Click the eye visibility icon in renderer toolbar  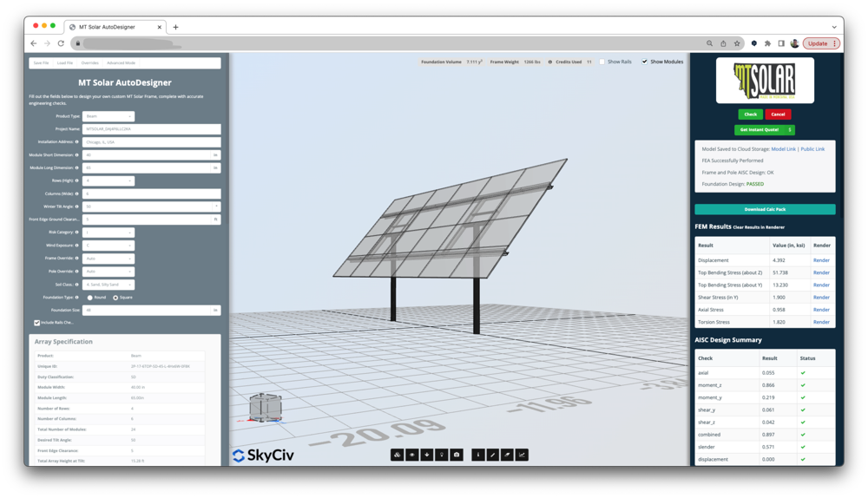[412, 455]
